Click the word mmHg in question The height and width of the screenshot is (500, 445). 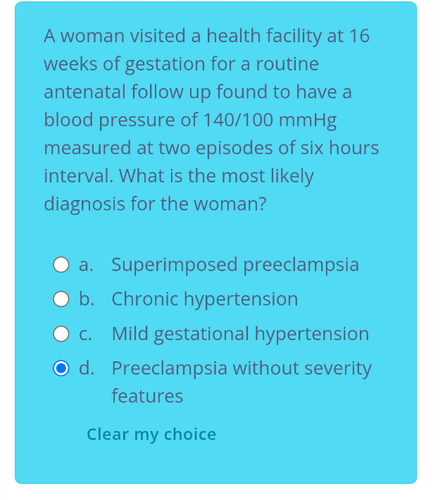tap(308, 120)
